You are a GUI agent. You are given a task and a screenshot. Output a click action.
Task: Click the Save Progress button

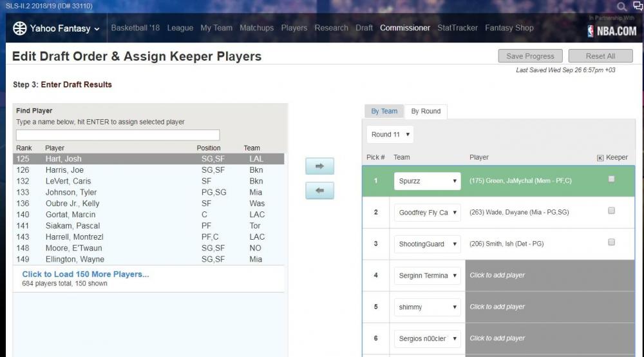coord(530,56)
